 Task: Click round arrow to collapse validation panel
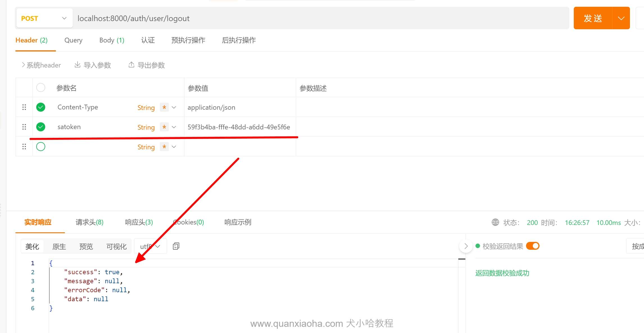click(x=466, y=246)
